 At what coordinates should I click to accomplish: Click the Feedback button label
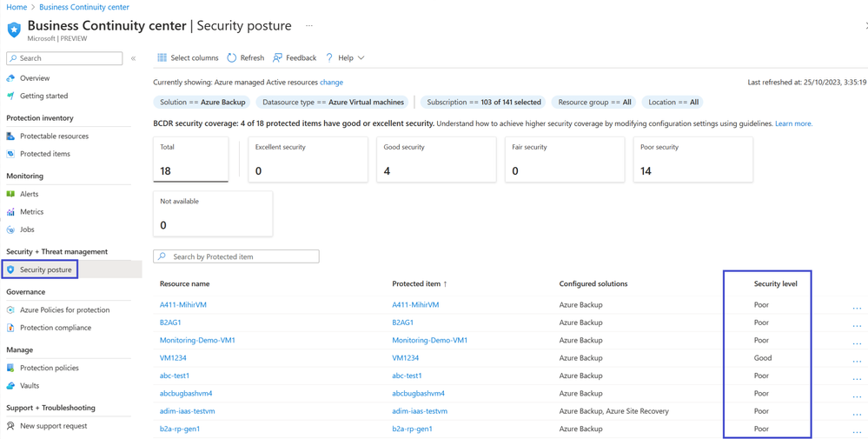click(301, 57)
